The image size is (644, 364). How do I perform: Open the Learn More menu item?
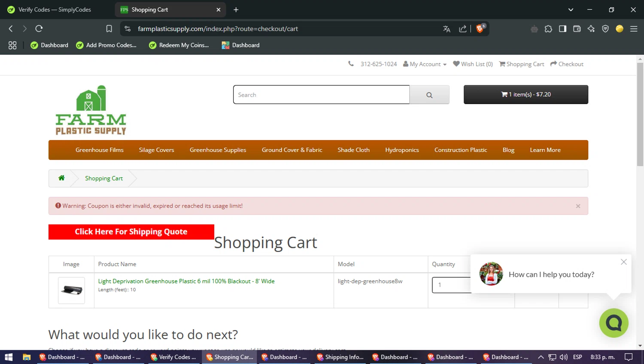click(x=545, y=150)
